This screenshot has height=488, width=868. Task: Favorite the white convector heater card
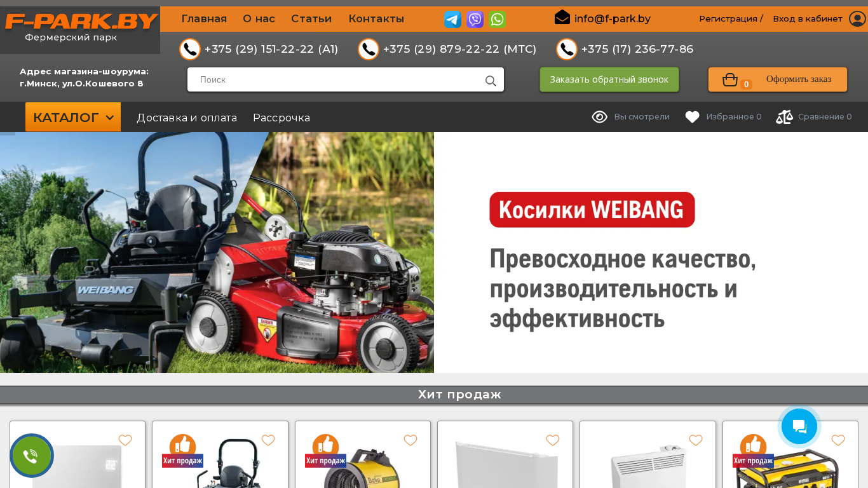point(696,440)
